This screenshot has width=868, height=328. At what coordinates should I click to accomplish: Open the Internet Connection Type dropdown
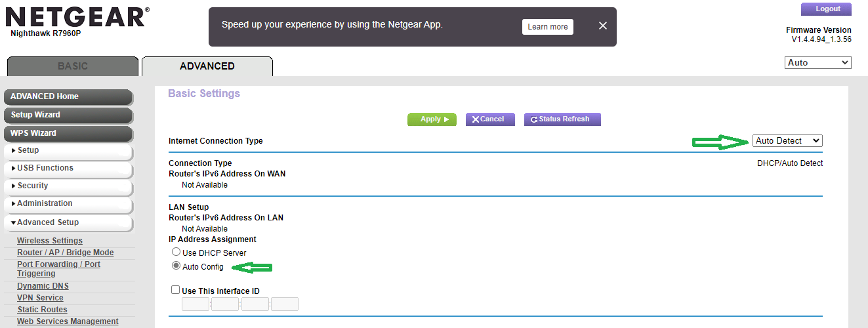coord(787,141)
